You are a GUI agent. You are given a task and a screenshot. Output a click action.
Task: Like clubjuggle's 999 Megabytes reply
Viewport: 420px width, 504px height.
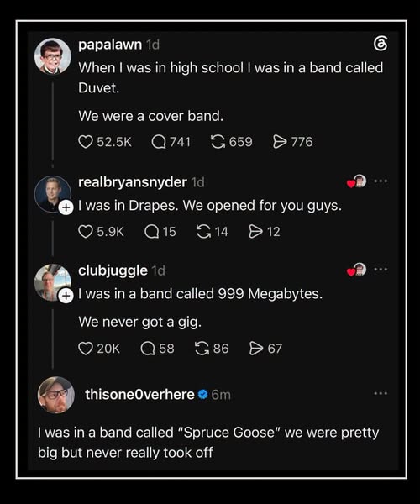[x=86, y=349]
